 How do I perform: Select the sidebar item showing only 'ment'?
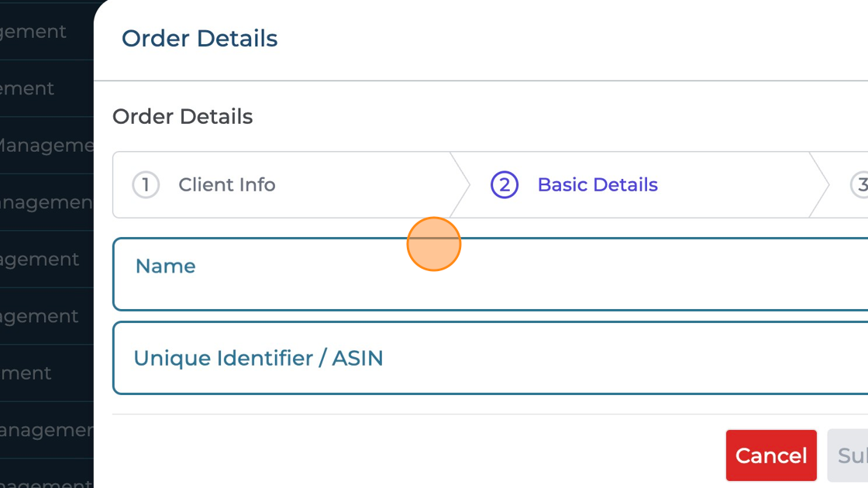click(x=26, y=373)
